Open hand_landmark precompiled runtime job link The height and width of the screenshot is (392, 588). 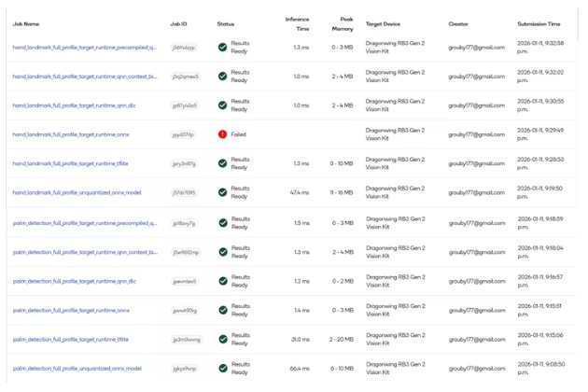point(84,47)
